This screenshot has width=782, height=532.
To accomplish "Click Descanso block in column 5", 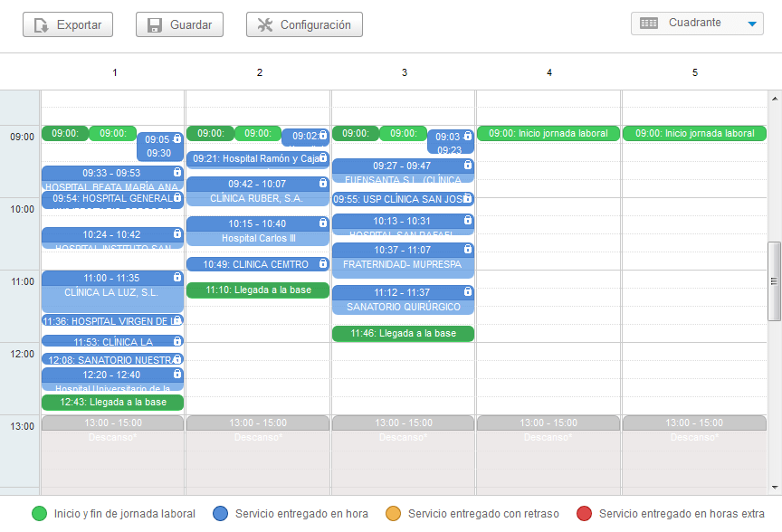I will (694, 455).
